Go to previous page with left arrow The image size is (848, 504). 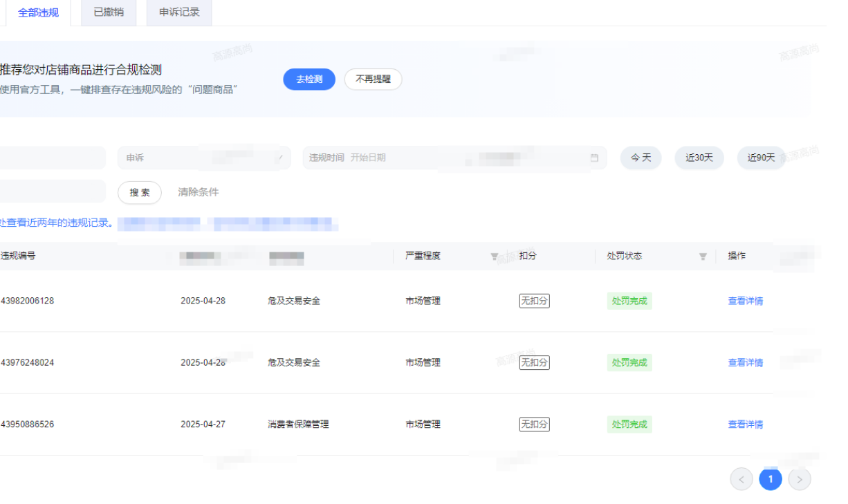(x=741, y=479)
